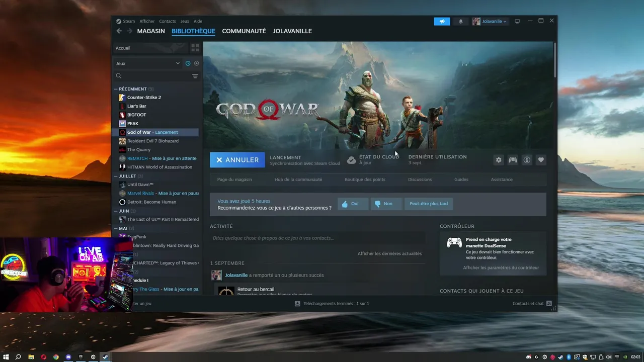Click the Accueil library home button
The height and width of the screenshot is (362, 644).
click(150, 48)
